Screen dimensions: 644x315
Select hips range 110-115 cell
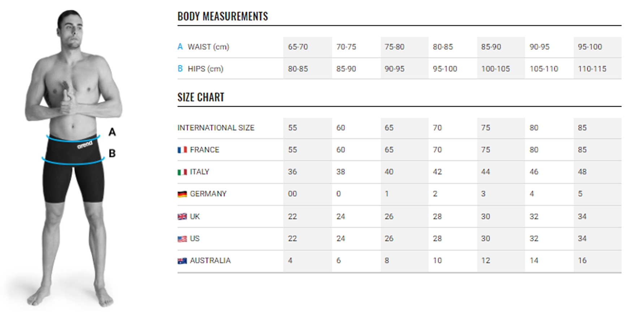592,69
